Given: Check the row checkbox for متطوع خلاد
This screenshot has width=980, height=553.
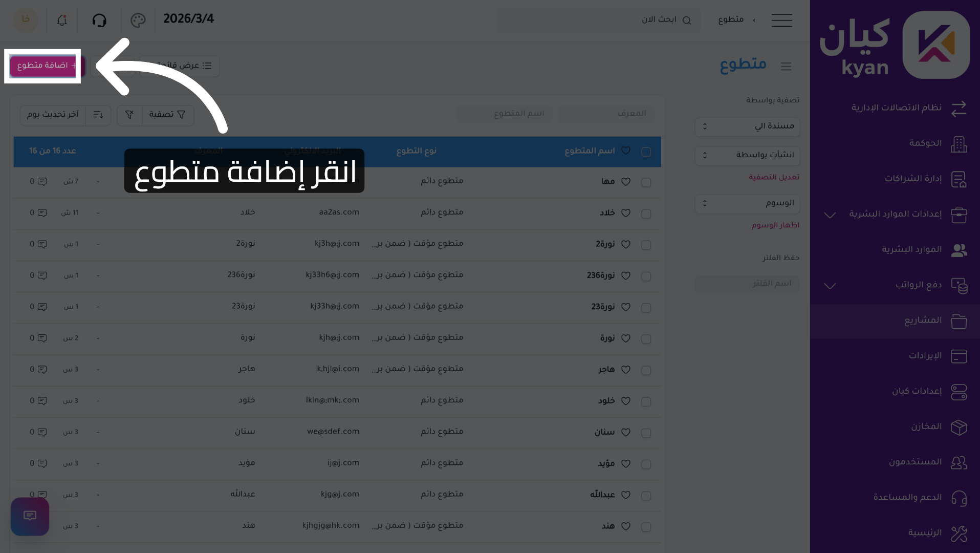Looking at the screenshot, I should (x=646, y=214).
